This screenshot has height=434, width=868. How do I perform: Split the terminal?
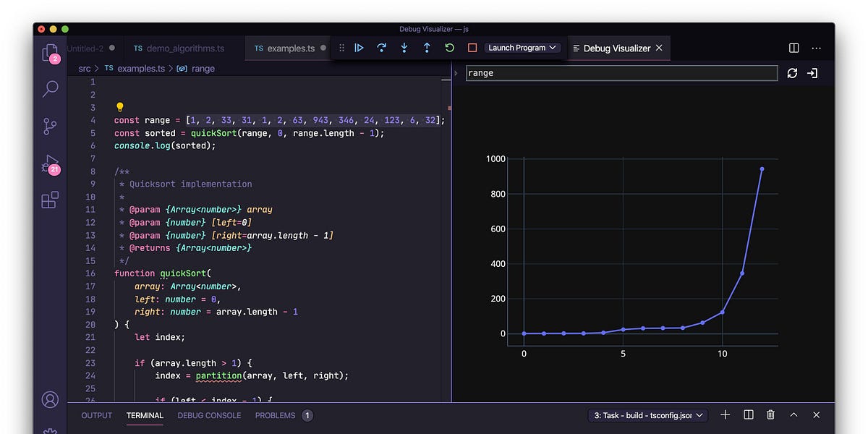tap(749, 414)
